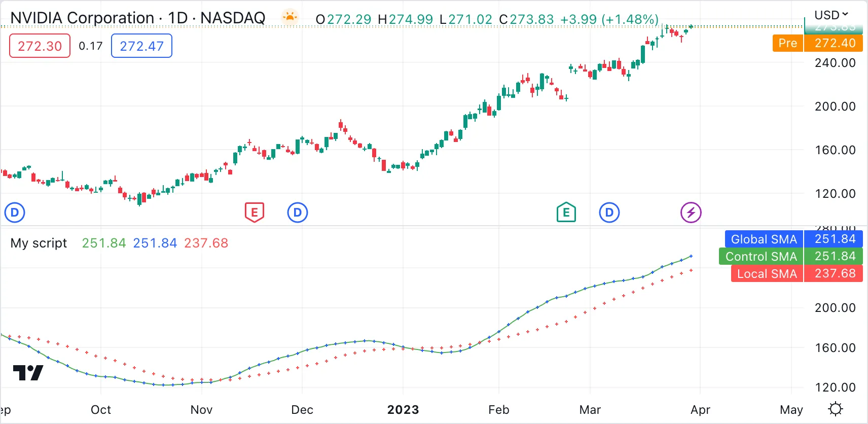Click the orange Pre market price label

coord(787,43)
